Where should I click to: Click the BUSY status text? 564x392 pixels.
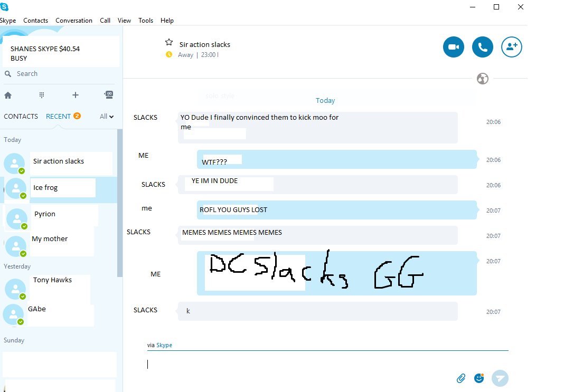coord(18,58)
